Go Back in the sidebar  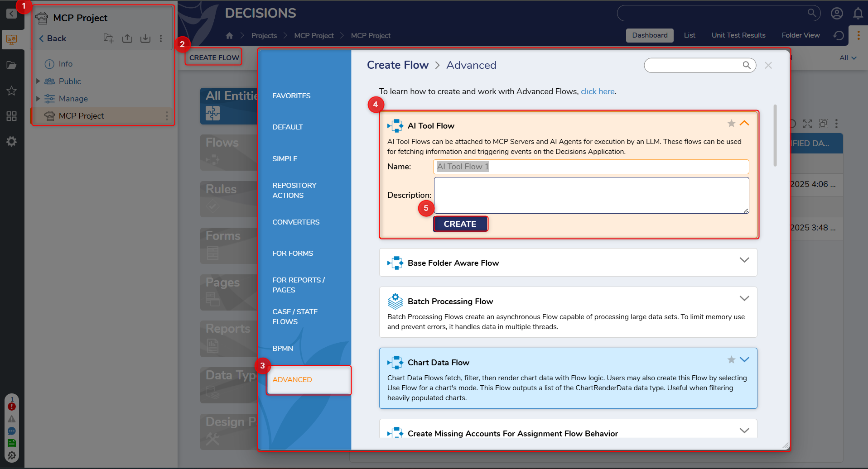coord(53,38)
